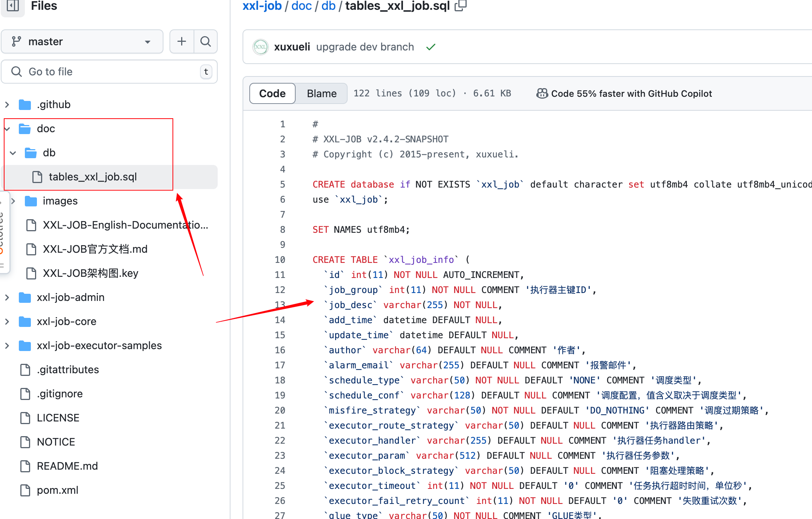The image size is (812, 519).
Task: Select the doc folder
Action: pos(46,129)
